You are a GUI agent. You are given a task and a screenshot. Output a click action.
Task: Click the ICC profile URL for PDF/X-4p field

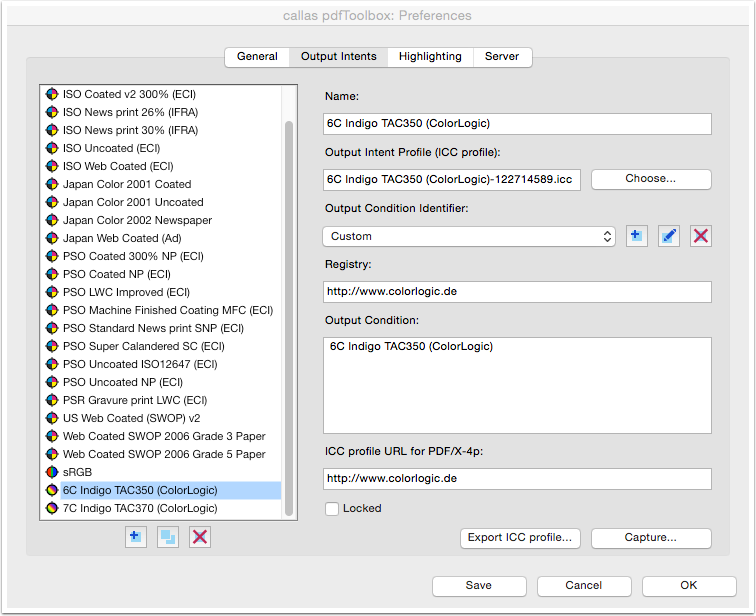517,479
